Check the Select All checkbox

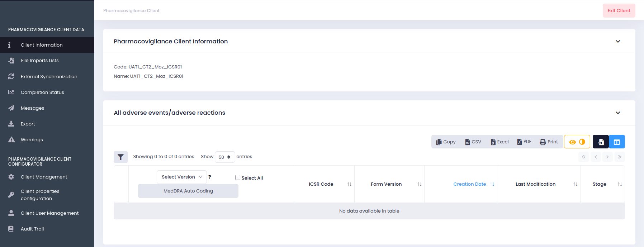coord(238,177)
